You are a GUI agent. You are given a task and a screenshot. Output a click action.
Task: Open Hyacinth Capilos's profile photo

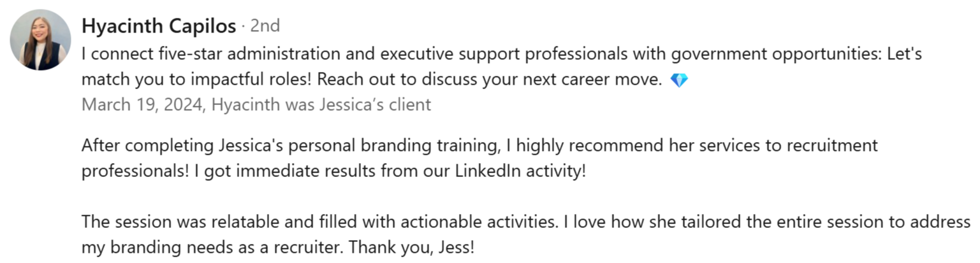click(40, 39)
